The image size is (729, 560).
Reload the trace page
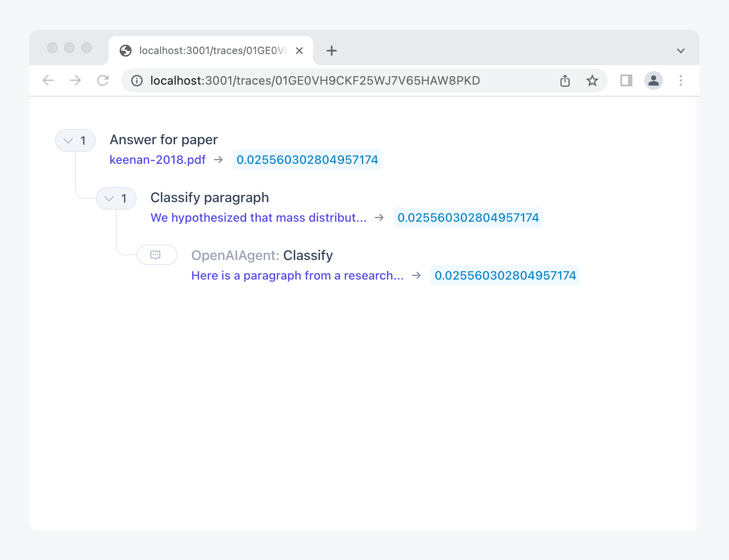tap(103, 80)
